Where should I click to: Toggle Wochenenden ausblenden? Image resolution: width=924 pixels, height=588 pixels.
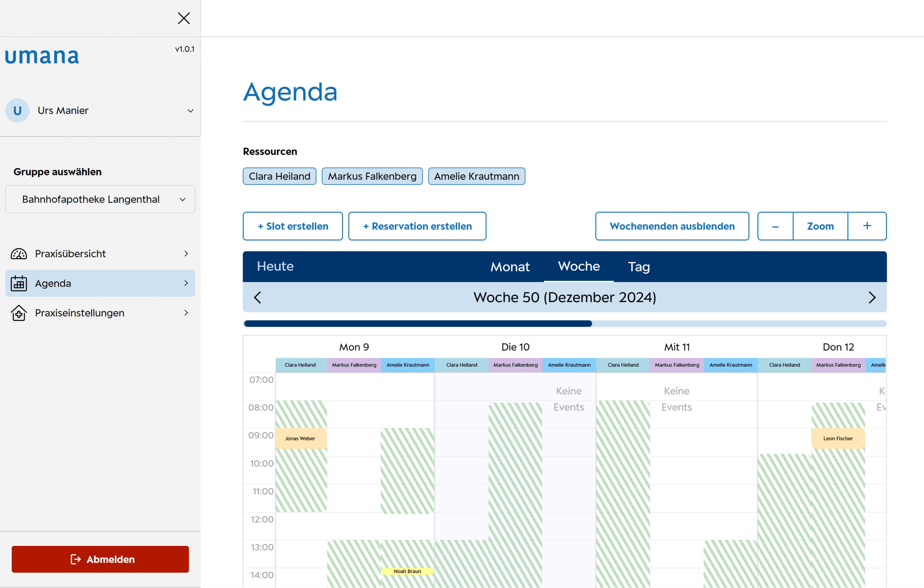tap(672, 226)
